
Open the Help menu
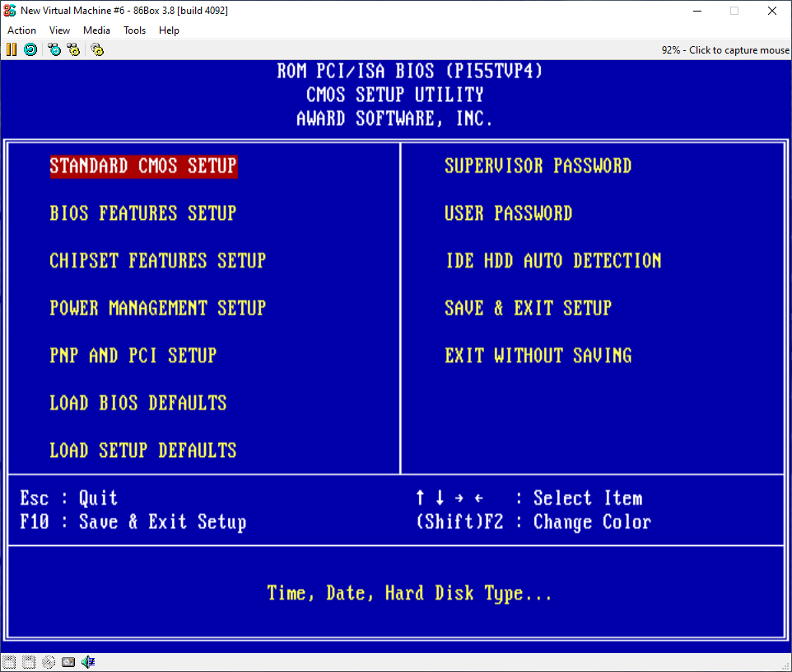169,30
